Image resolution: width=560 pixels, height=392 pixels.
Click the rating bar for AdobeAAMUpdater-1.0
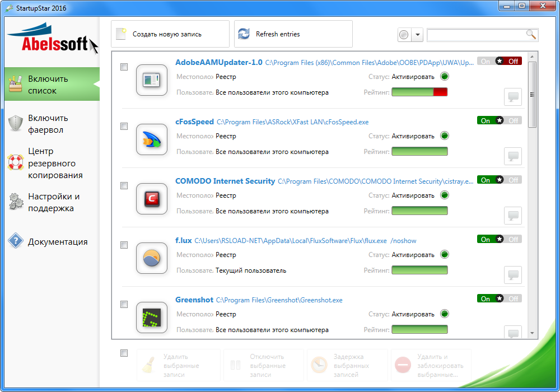click(x=419, y=92)
